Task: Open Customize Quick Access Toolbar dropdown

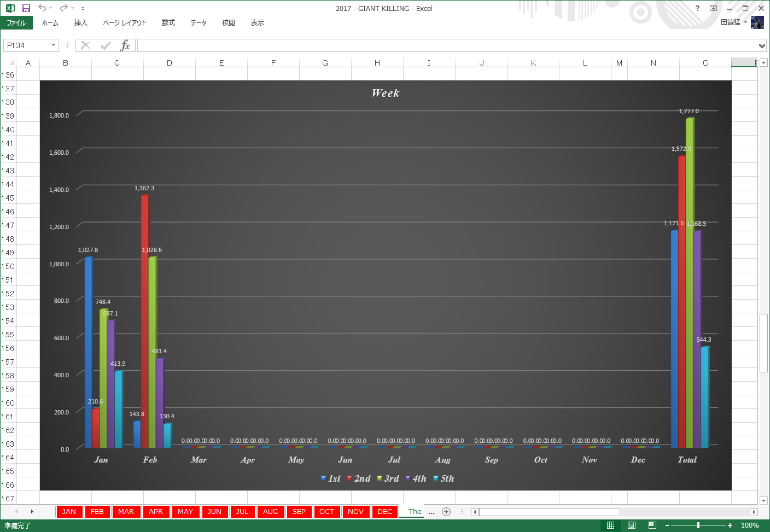Action: pos(83,9)
